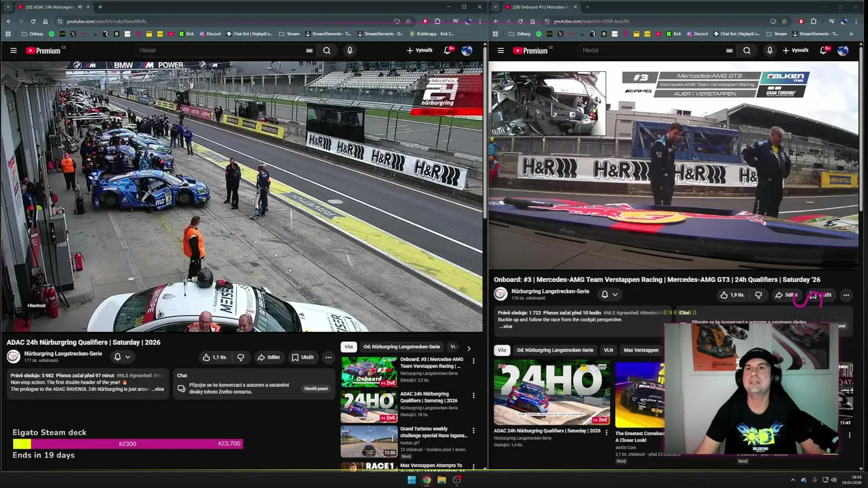Click the YouTube Premium logo in right window
The width and height of the screenshot is (868, 488).
(532, 50)
